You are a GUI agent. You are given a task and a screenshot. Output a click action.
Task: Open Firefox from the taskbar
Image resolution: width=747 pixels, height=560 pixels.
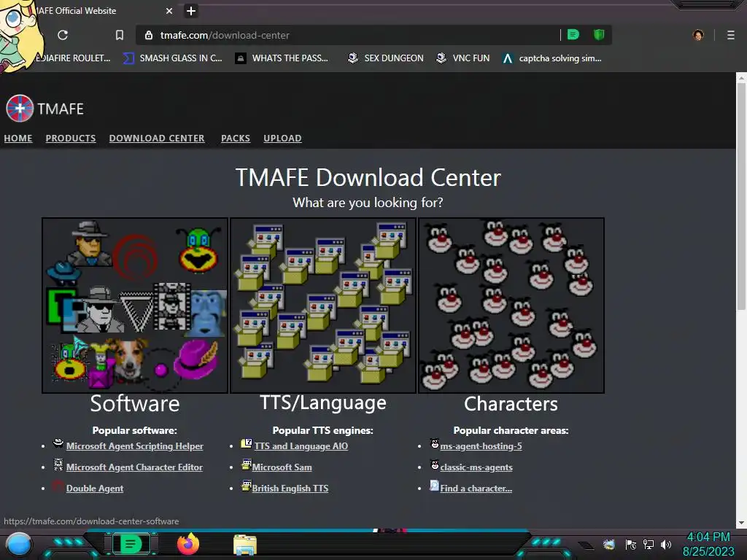pyautogui.click(x=188, y=544)
